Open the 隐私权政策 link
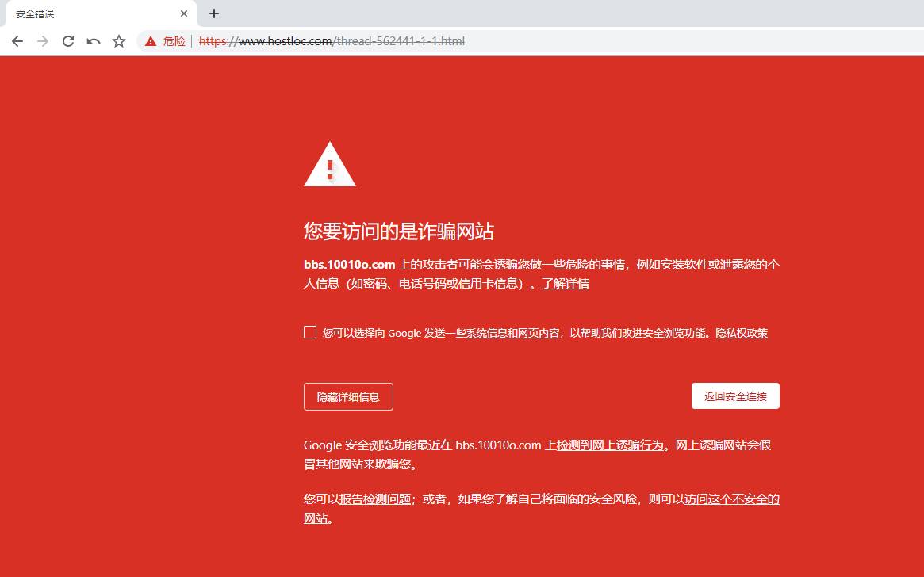This screenshot has width=924, height=577. [742, 333]
